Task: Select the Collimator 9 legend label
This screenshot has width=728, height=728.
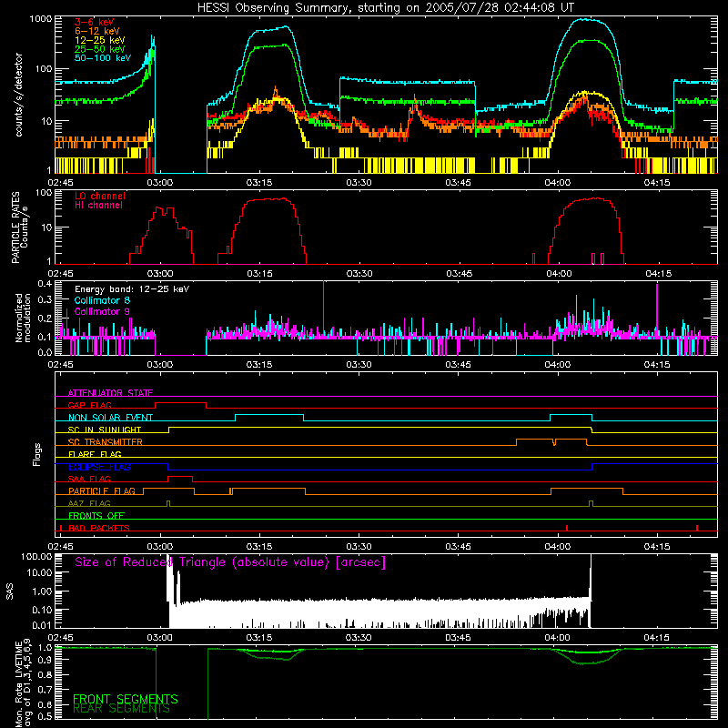Action: pyautogui.click(x=102, y=311)
